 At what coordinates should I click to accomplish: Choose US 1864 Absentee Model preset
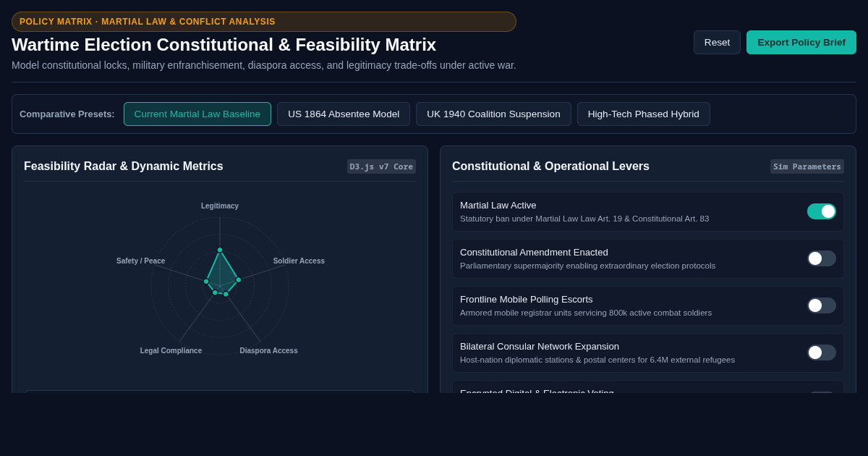344,114
